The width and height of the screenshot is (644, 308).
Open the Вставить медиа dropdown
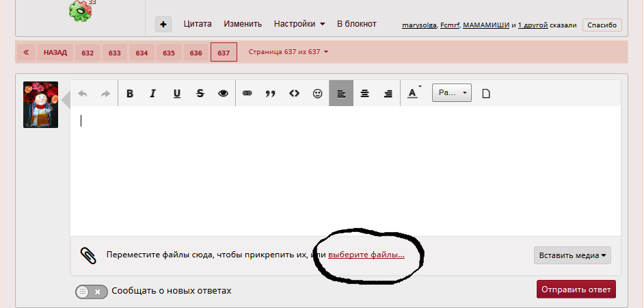572,255
